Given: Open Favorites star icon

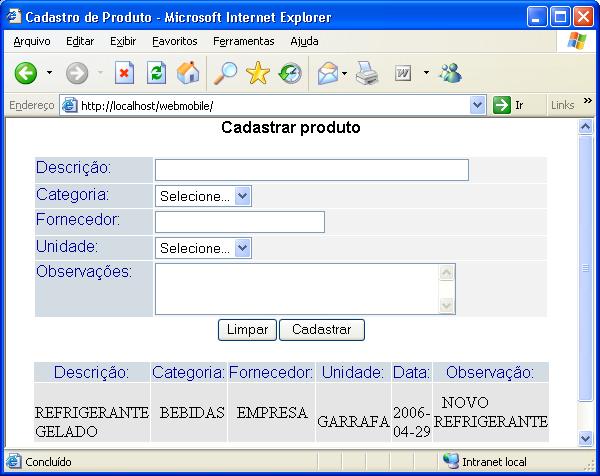Looking at the screenshot, I should point(258,73).
